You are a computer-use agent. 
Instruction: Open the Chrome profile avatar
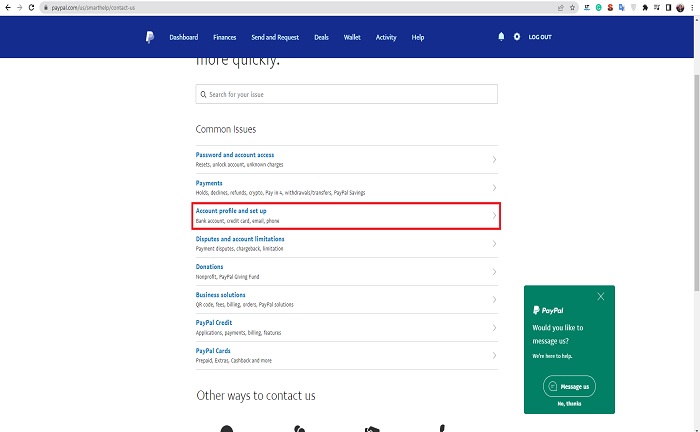[680, 8]
